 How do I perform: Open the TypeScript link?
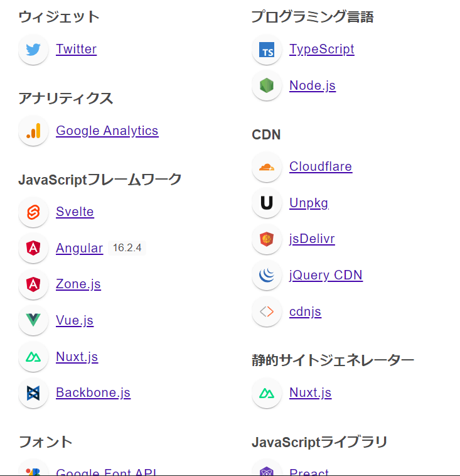point(322,49)
